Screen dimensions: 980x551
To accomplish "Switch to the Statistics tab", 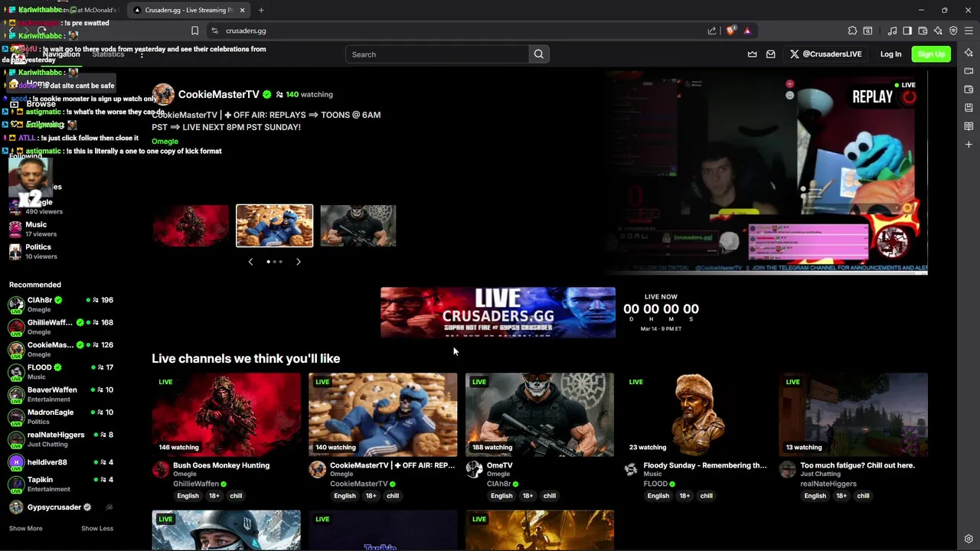I will 108,54.
